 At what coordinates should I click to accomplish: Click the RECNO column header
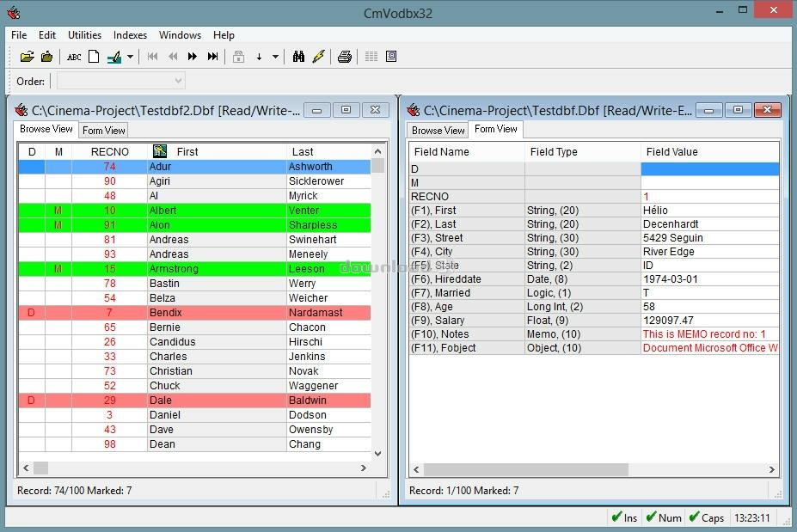pyautogui.click(x=109, y=152)
